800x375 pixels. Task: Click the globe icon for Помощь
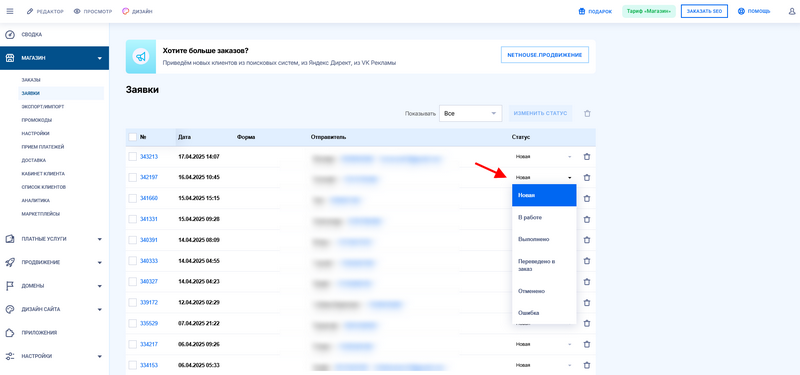pos(741,11)
